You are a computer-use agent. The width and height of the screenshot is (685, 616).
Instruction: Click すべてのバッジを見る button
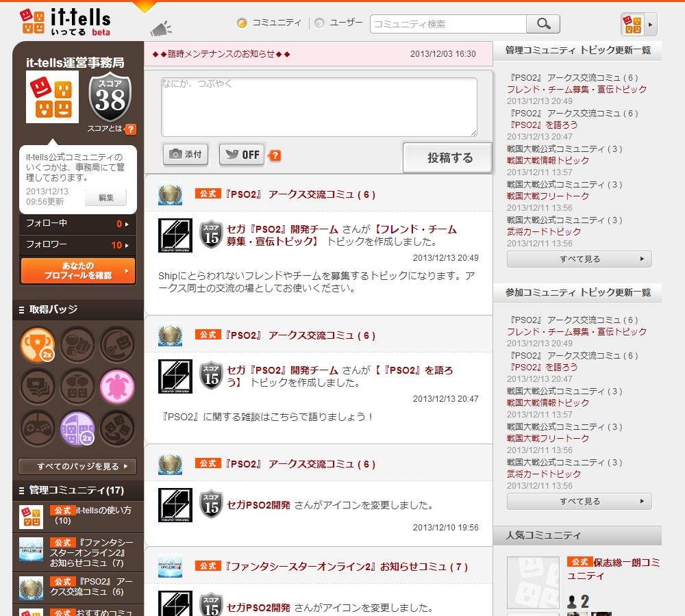coord(77,466)
